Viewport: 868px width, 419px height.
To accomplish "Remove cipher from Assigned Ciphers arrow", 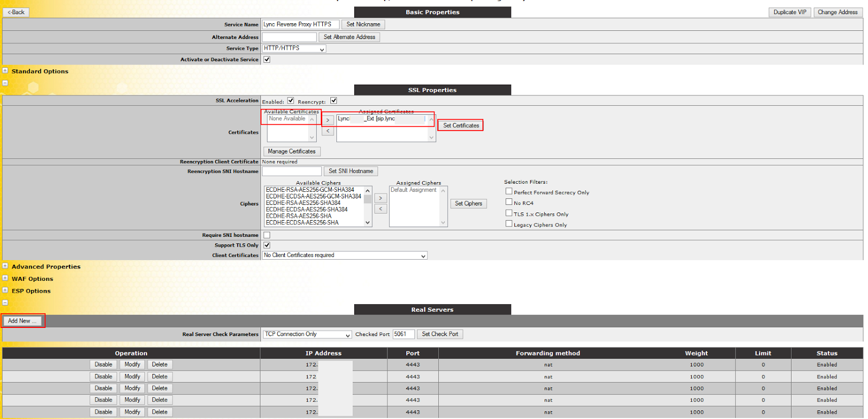I will coord(380,209).
